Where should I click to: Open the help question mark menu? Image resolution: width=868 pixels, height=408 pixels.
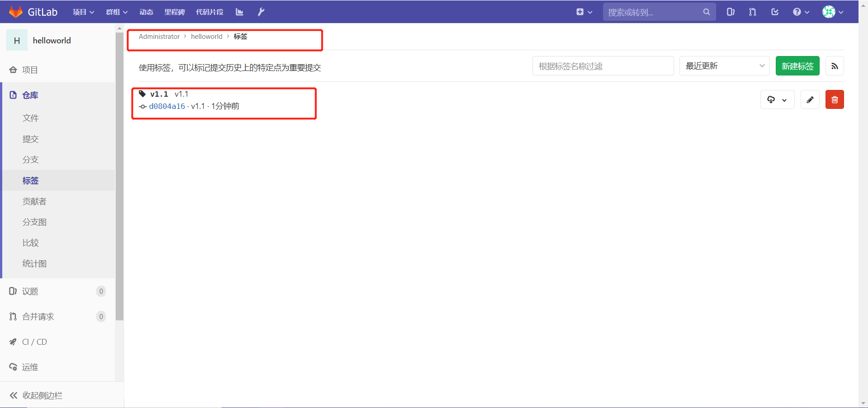[801, 12]
